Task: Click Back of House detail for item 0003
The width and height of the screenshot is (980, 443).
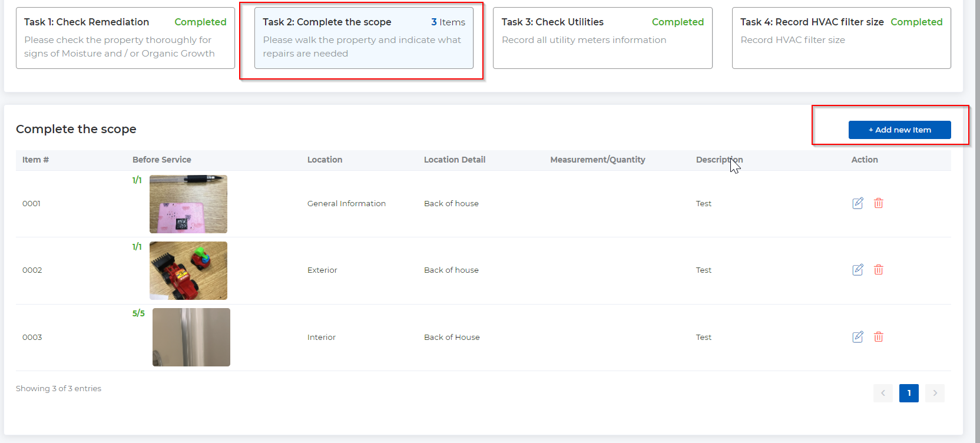Action: (452, 337)
